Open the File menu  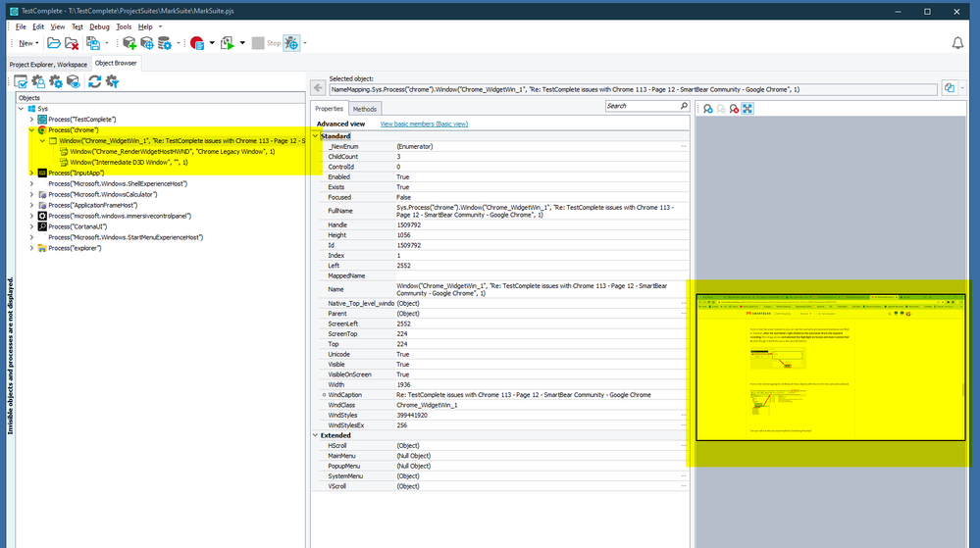21,26
